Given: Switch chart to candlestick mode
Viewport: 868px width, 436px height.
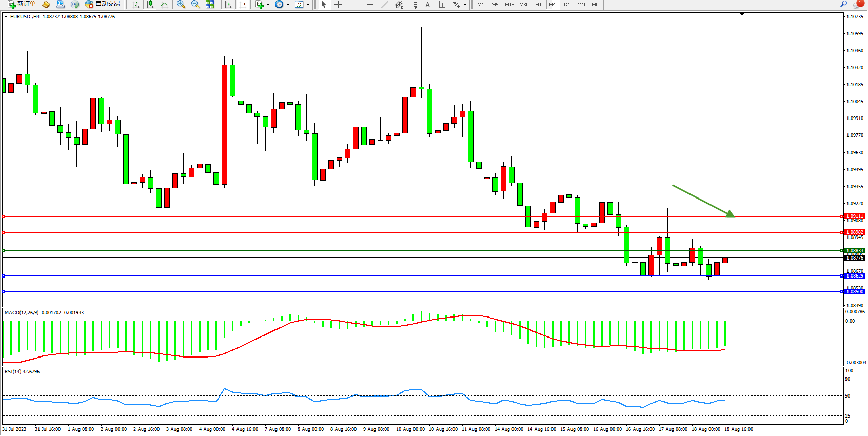Looking at the screenshot, I should pyautogui.click(x=150, y=4).
